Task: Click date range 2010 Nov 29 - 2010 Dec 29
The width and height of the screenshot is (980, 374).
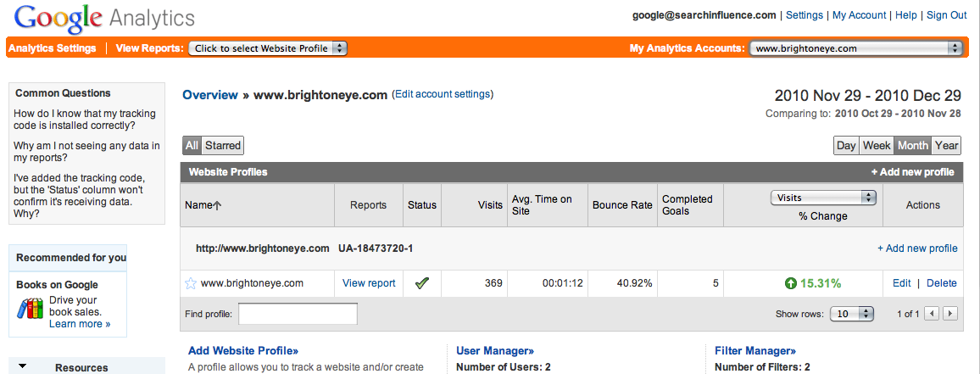Action: pos(867,96)
